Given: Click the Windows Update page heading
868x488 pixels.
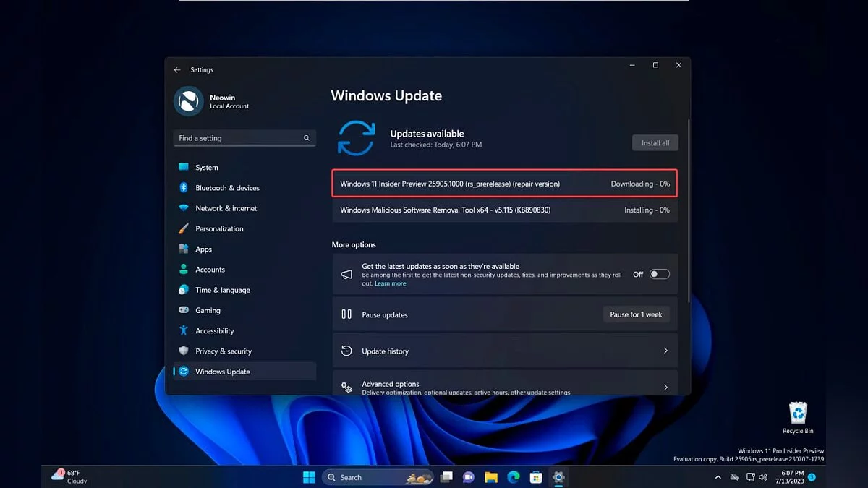Looking at the screenshot, I should pos(386,95).
